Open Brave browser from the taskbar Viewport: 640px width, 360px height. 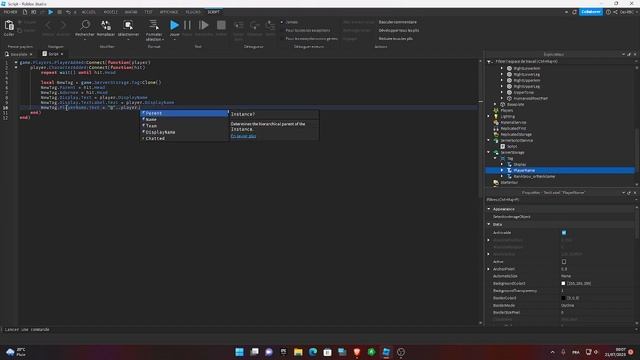(x=357, y=352)
